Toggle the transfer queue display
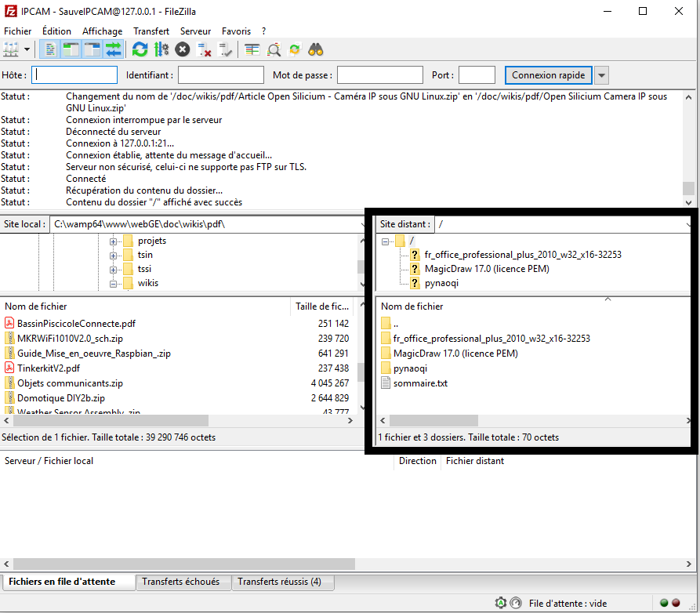700x613 pixels. point(114,49)
